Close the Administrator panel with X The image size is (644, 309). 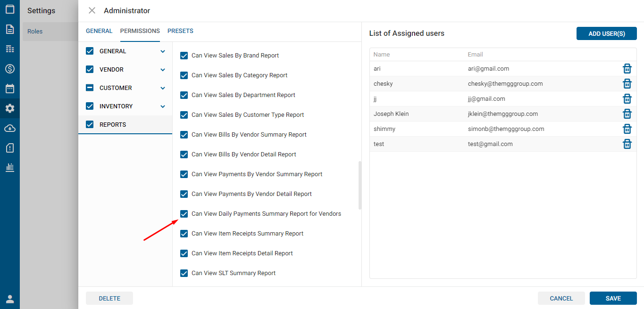click(92, 10)
